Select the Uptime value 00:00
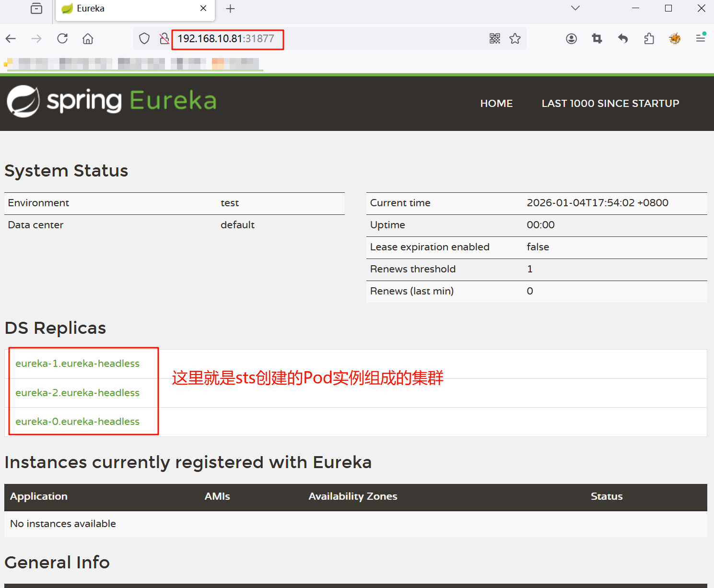The width and height of the screenshot is (714, 588). coord(541,225)
